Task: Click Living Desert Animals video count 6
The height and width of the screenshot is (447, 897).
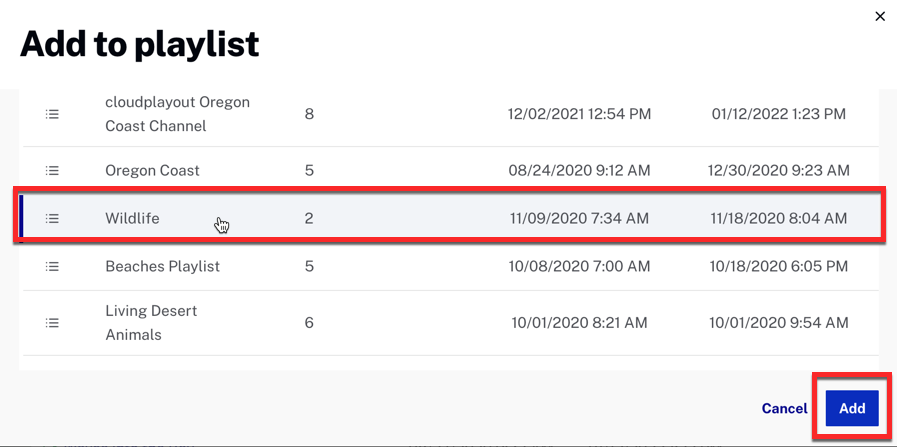Action: click(x=309, y=323)
